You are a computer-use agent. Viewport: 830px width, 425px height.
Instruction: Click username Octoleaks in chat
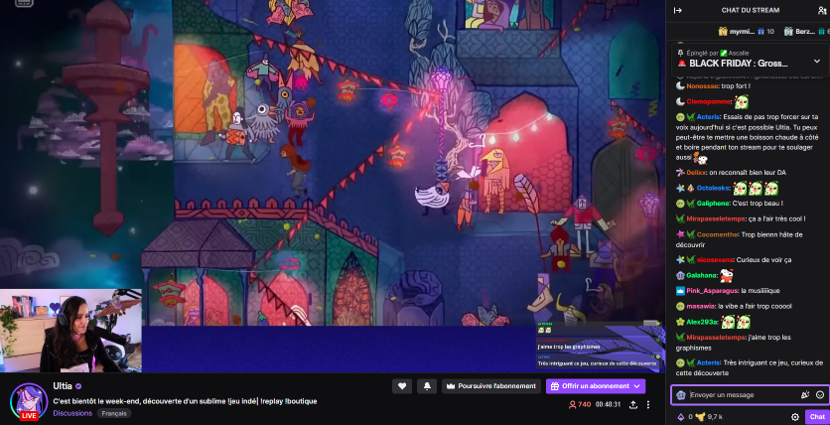[712, 188]
